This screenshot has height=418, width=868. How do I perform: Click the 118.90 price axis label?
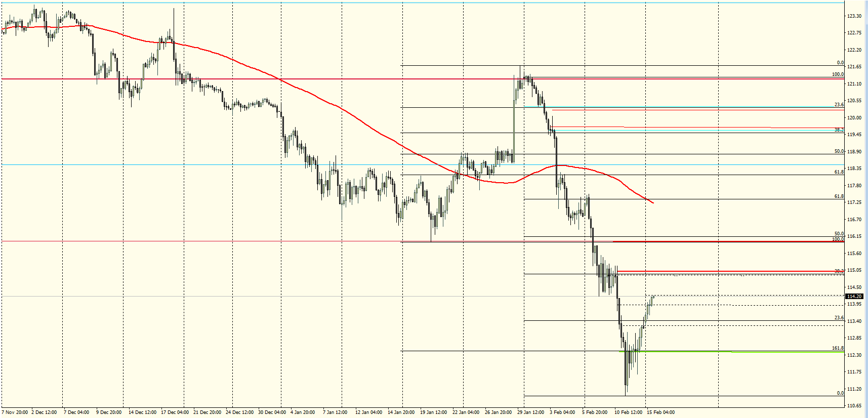(854, 152)
